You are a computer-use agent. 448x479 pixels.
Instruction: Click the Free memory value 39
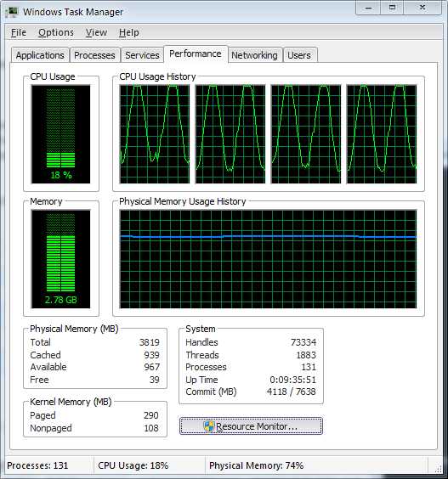(x=155, y=380)
